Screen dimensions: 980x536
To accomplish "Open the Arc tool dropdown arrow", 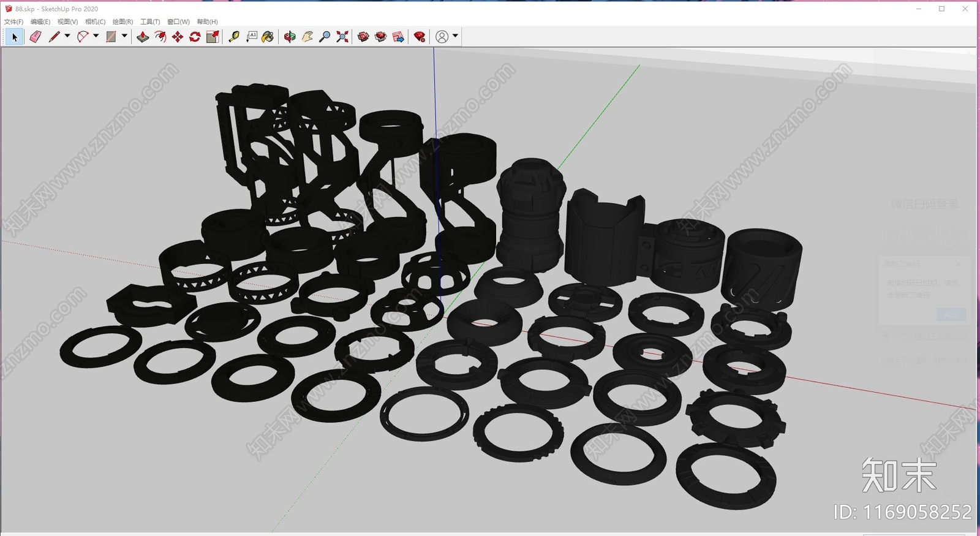I will coord(96,36).
